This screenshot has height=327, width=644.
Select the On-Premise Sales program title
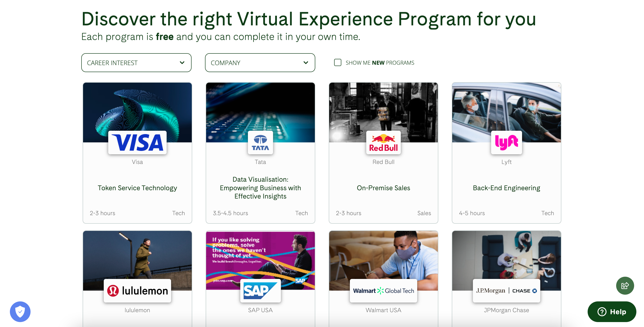pos(383,188)
